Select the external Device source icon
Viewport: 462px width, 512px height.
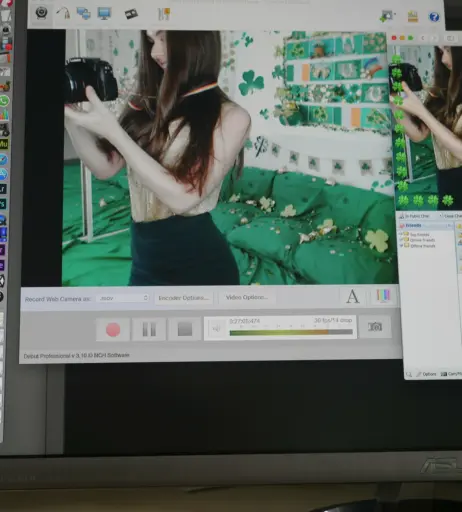(x=63, y=14)
